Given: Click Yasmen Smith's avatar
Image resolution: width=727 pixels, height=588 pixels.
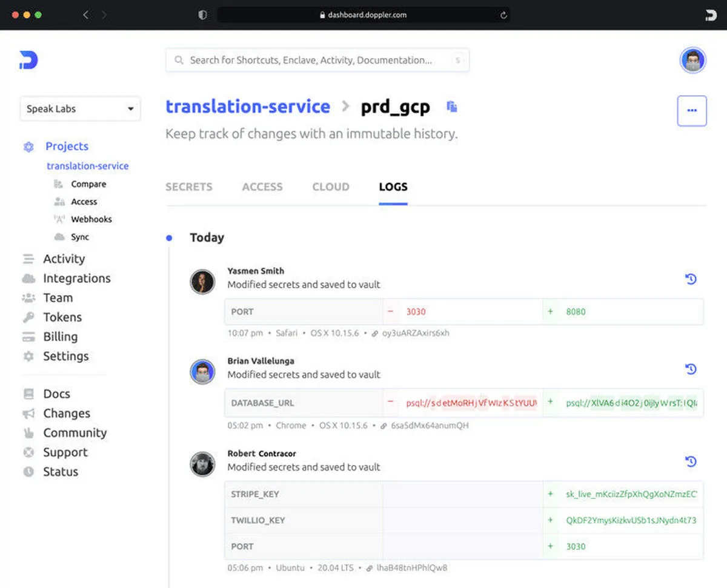Looking at the screenshot, I should point(203,282).
